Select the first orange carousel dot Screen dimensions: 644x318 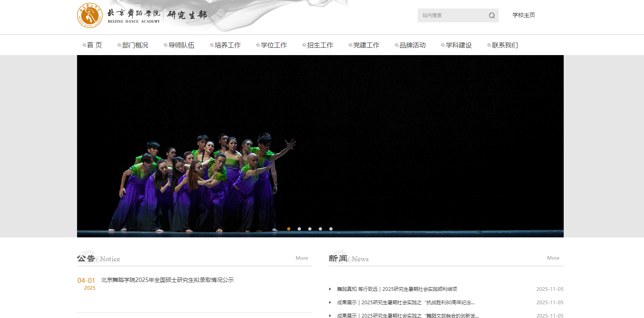pos(289,229)
